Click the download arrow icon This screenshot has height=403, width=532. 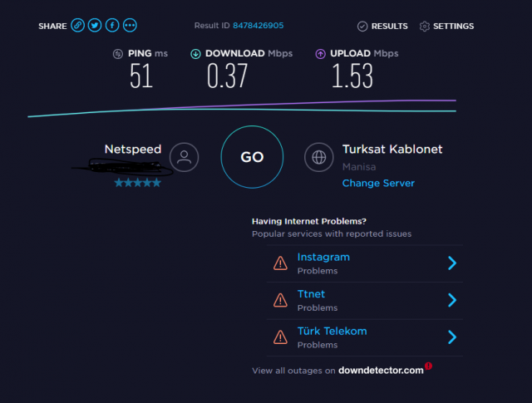tap(195, 54)
